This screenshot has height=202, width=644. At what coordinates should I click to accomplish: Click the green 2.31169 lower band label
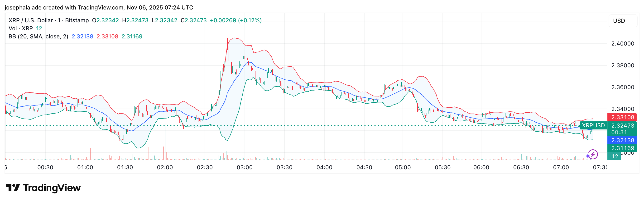(x=622, y=148)
